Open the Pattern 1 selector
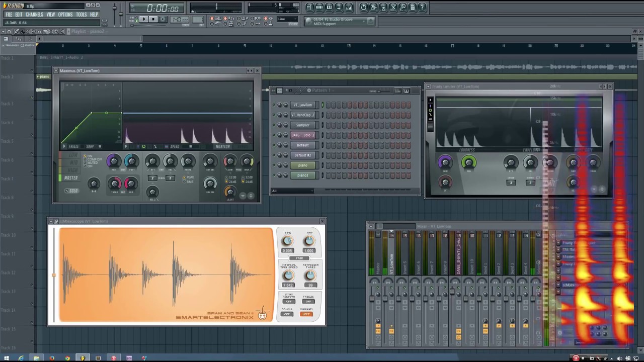 321,90
